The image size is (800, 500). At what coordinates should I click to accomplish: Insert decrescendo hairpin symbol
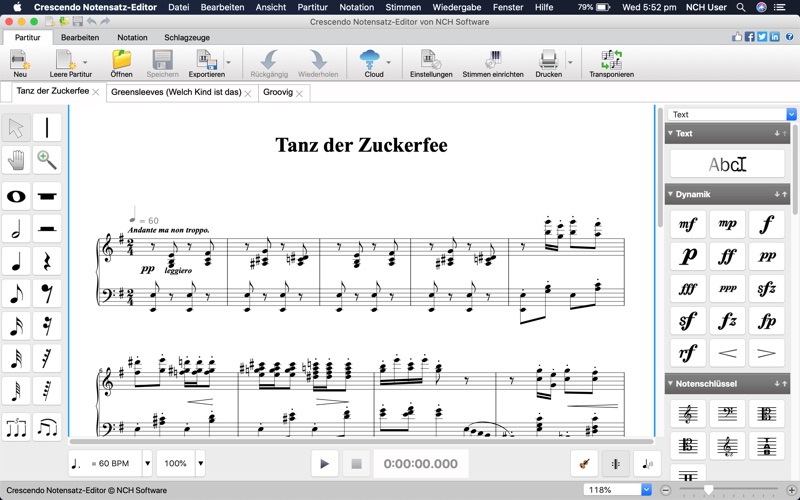[767, 353]
